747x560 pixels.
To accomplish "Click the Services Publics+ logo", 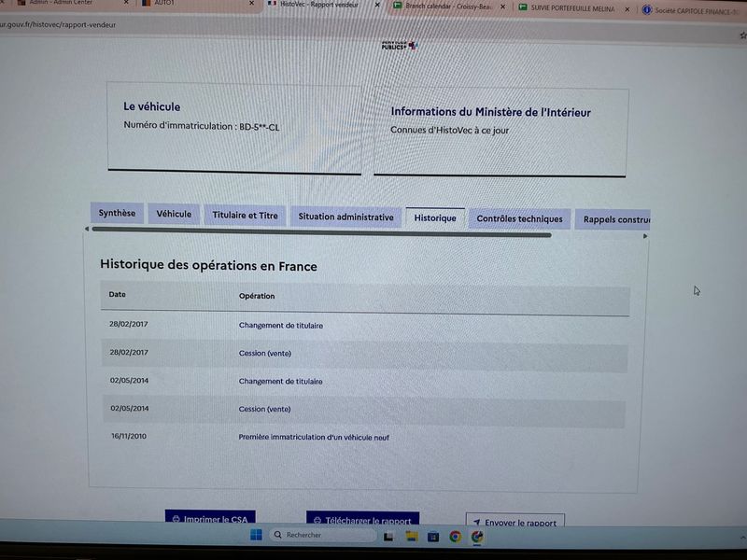I will coord(400,46).
